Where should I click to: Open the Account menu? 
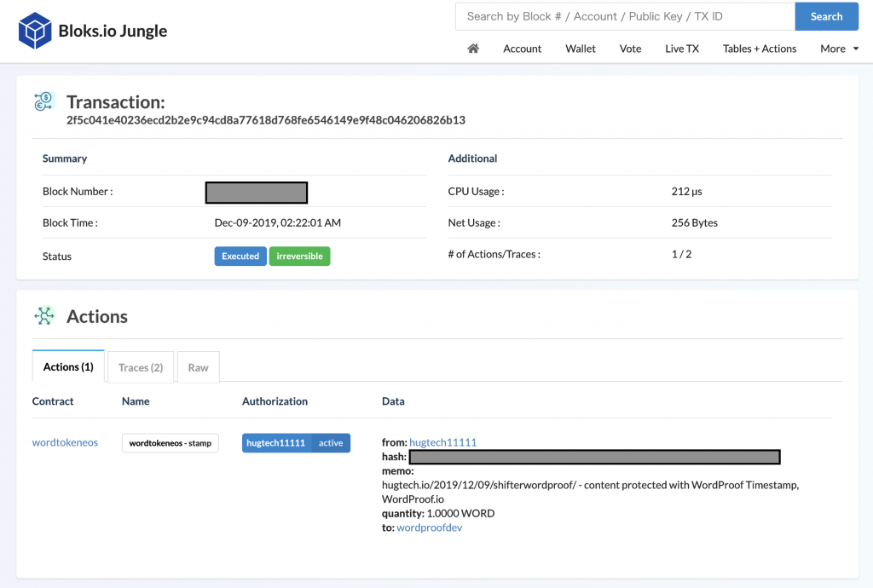523,49
